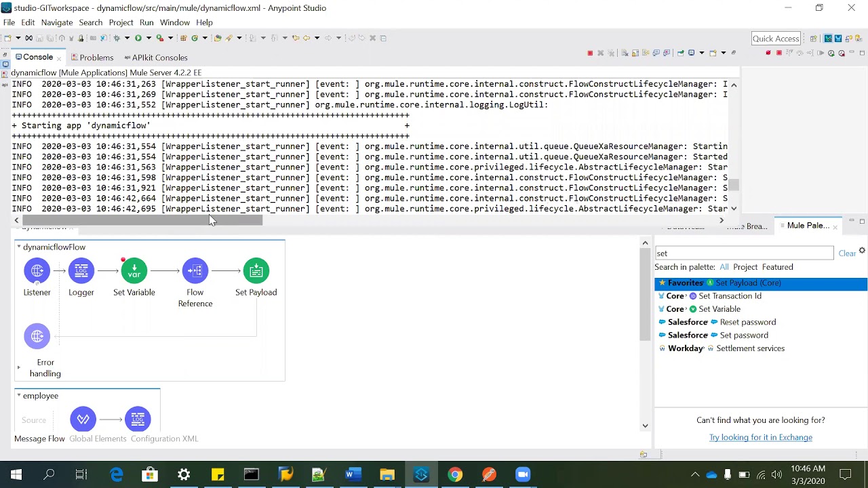Screen dimensions: 868x488
Task: Click Remove Launch grey X icon
Action: (x=601, y=53)
